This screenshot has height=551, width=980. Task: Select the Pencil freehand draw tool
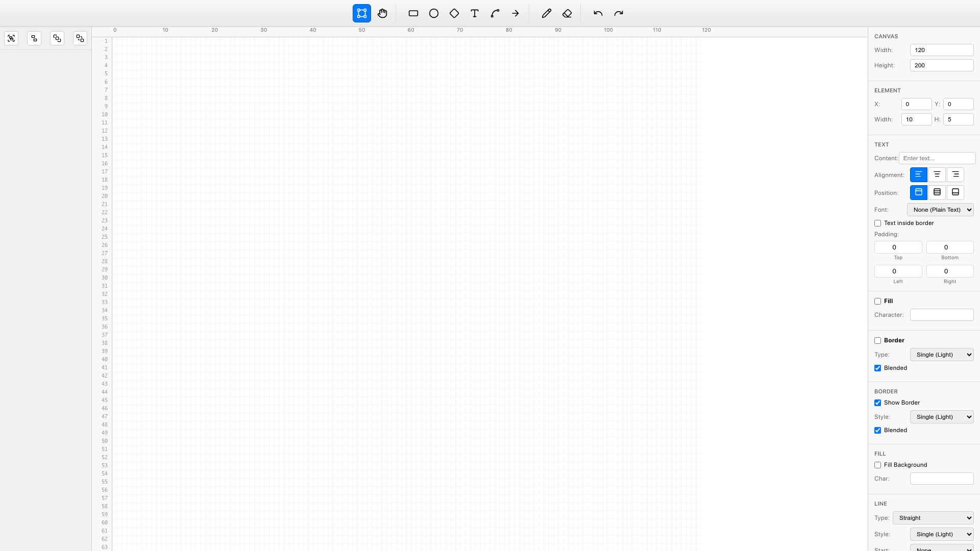[547, 13]
